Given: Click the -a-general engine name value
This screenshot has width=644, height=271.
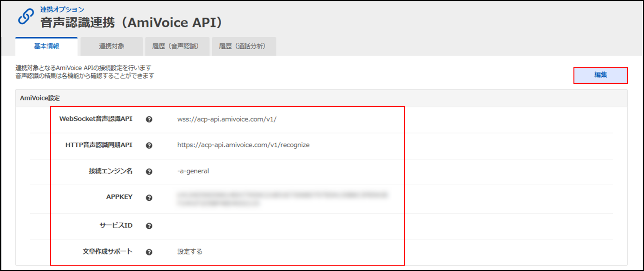Looking at the screenshot, I should click(193, 171).
